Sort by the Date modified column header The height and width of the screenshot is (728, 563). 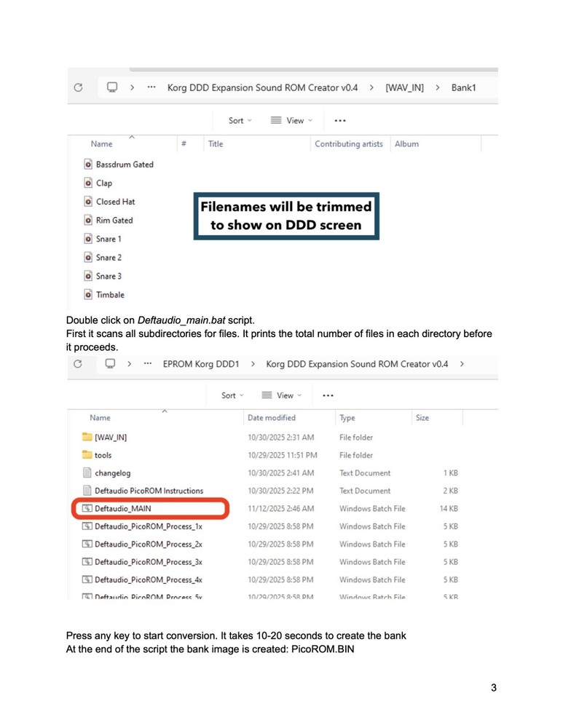(272, 418)
